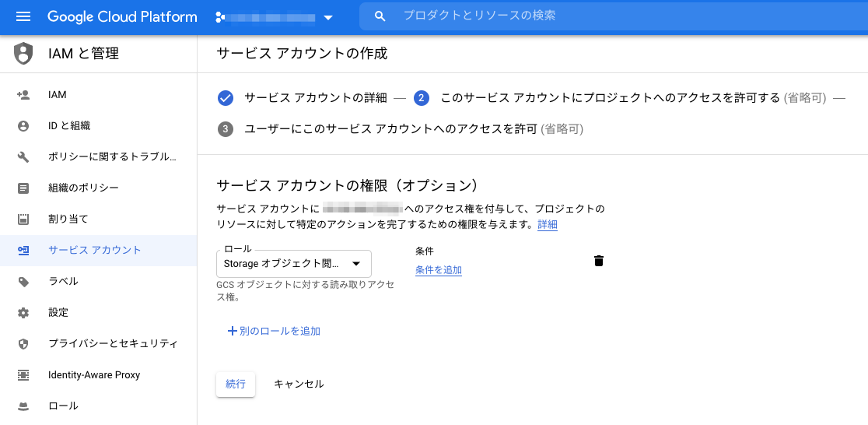The image size is (868, 425).
Task: Click the 続行 button
Action: coord(235,384)
